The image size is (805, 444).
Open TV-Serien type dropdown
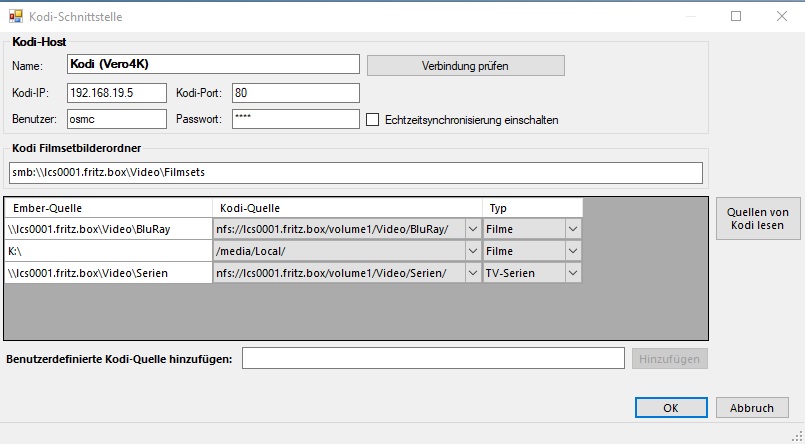click(573, 273)
